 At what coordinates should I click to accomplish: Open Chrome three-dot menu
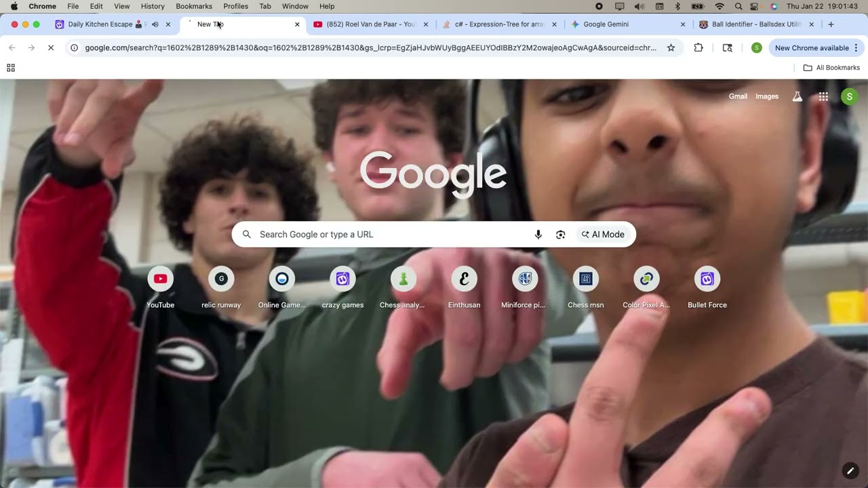[856, 48]
